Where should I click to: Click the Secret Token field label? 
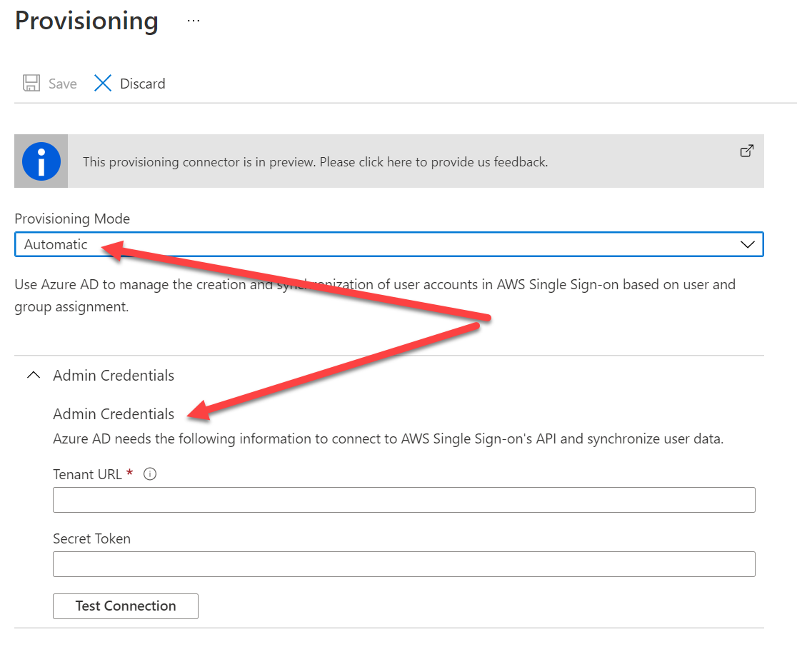91,539
